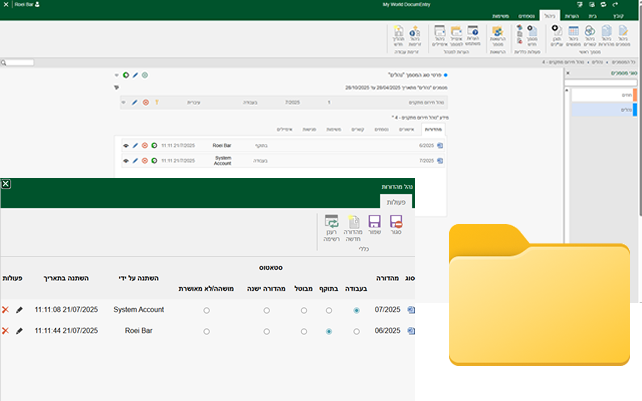This screenshot has width=642, height=401.
Task: Expand the arrow next to document type header
Action: (118, 75)
